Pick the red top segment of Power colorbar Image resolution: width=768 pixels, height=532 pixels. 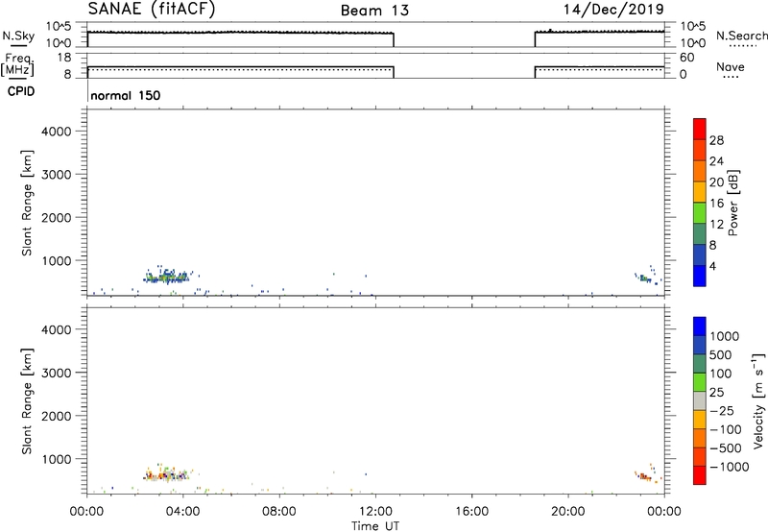point(700,129)
